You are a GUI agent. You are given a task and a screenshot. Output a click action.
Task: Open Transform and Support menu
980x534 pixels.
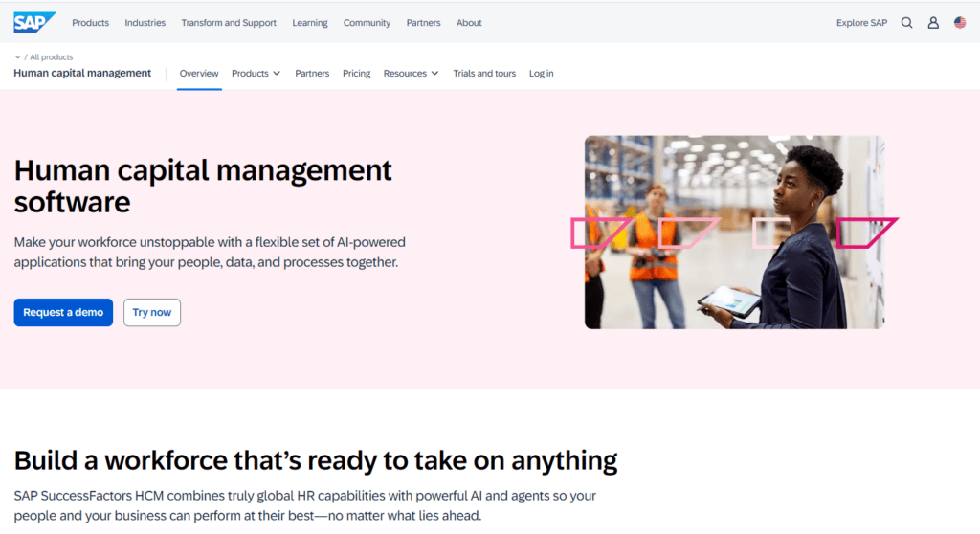tap(229, 23)
